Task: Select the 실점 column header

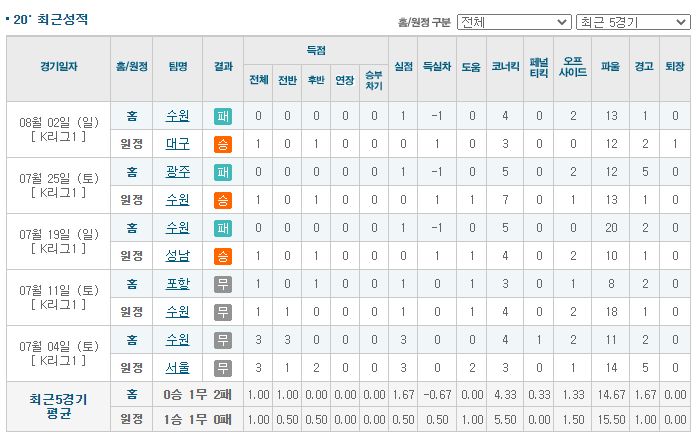Action: 403,69
